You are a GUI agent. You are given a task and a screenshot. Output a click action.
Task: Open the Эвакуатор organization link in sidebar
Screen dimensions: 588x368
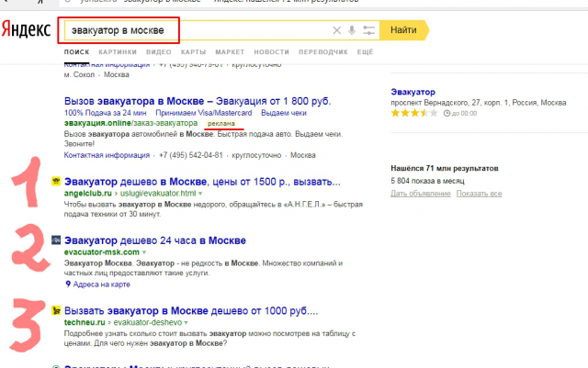413,92
